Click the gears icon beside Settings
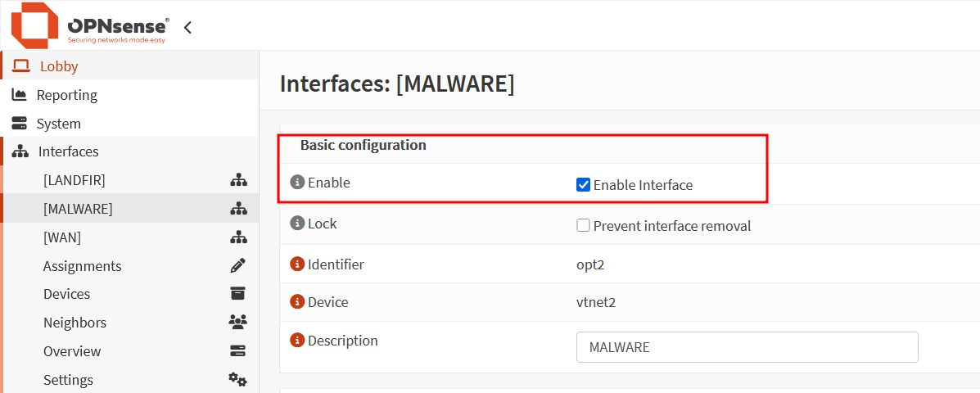Screen dimensions: 980x393 click(237, 379)
